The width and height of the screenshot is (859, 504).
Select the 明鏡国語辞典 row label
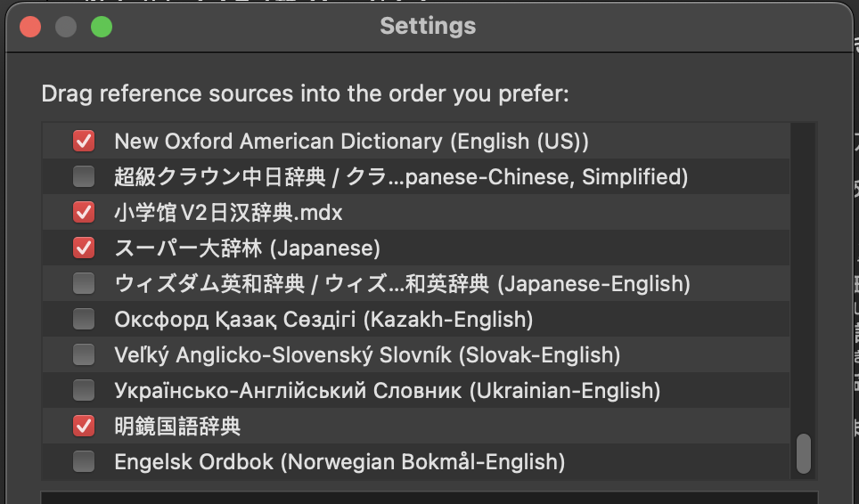pos(177,427)
